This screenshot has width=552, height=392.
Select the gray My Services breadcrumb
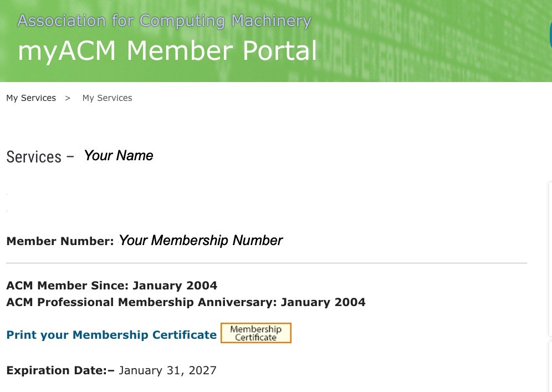(x=107, y=98)
